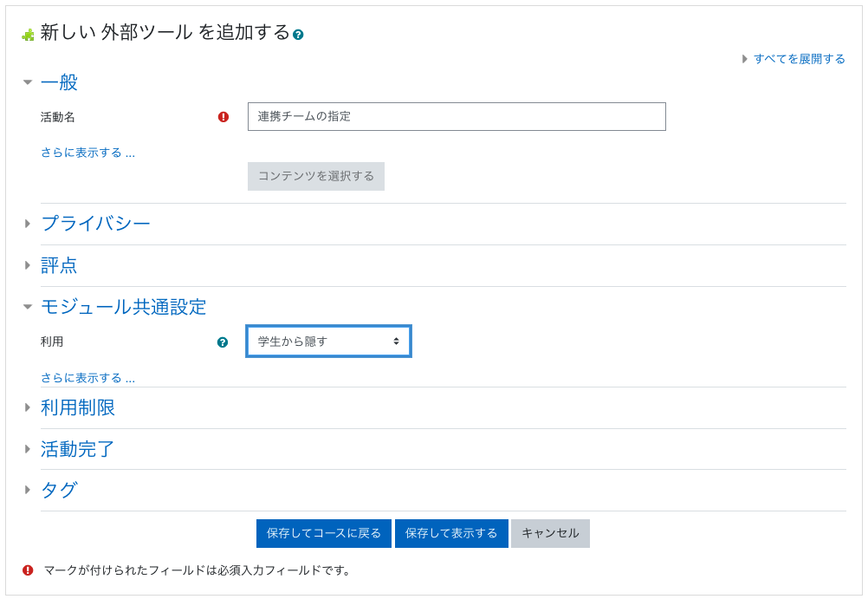This screenshot has width=868, height=599.
Task: Open the 利用 availability dropdown
Action: point(328,342)
